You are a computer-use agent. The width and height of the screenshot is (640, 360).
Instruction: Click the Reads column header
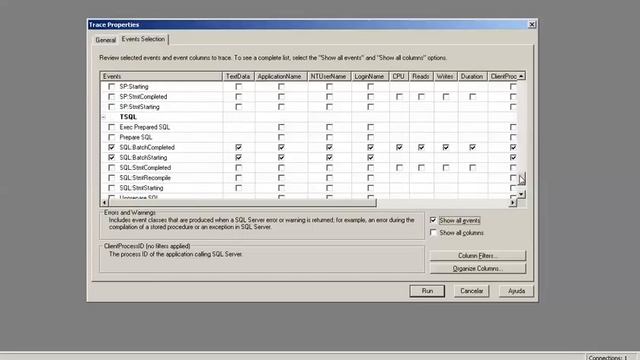(x=421, y=76)
